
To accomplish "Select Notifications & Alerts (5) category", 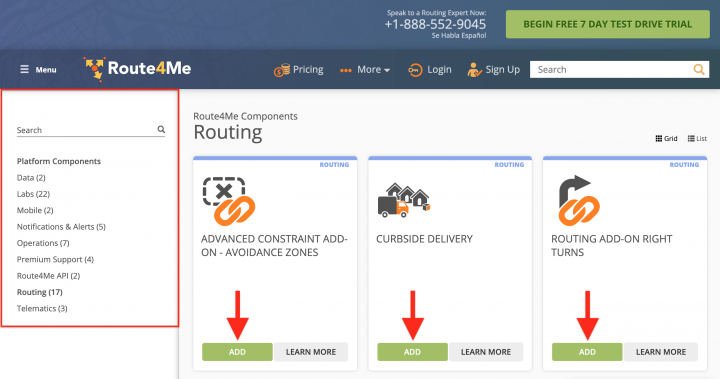I will tap(61, 226).
